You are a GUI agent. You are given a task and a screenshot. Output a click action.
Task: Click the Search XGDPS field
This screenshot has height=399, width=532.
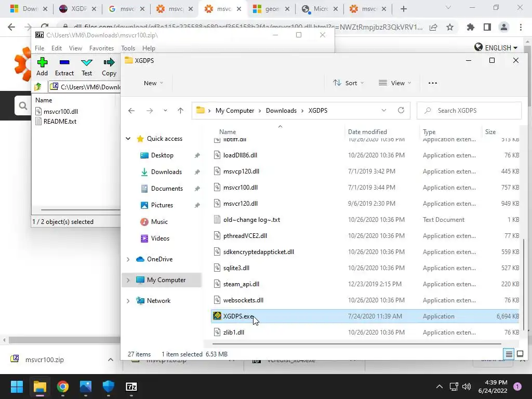469,111
